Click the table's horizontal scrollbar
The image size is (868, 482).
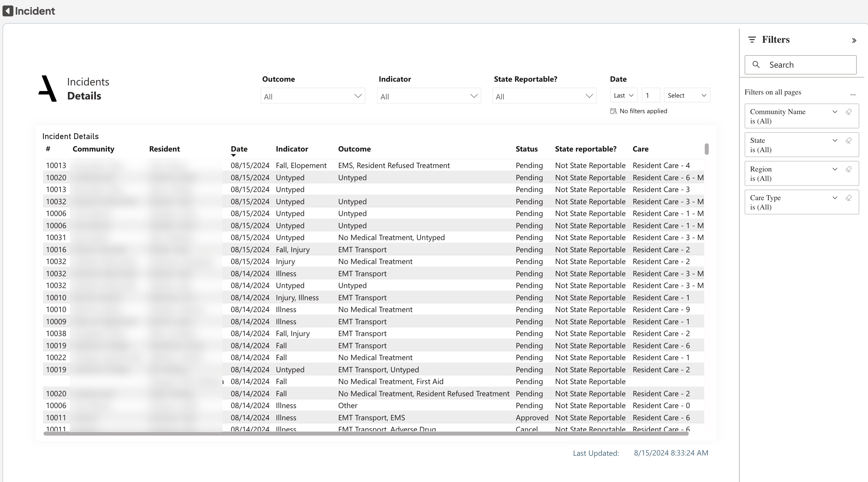click(365, 434)
